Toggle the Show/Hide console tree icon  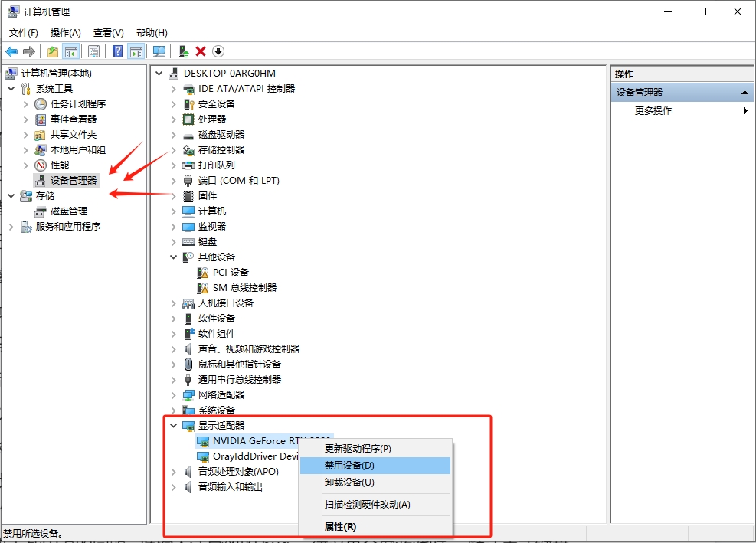click(71, 51)
